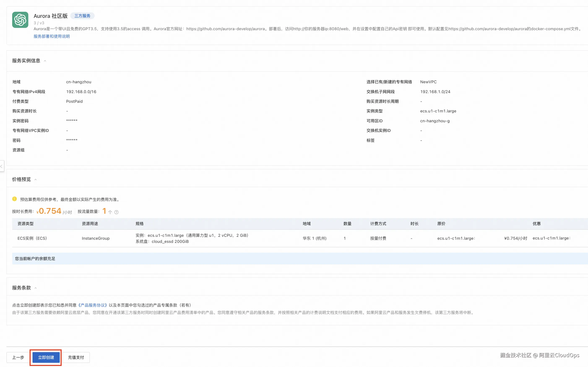This screenshot has height=367, width=588.
Task: Click the 资源类型 column header
Action: click(26, 224)
